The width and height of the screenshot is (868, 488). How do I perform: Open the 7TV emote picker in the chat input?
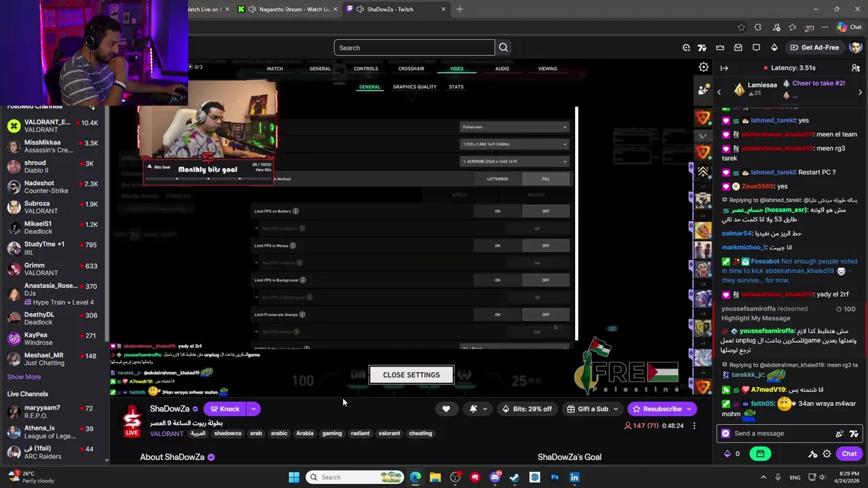854,434
